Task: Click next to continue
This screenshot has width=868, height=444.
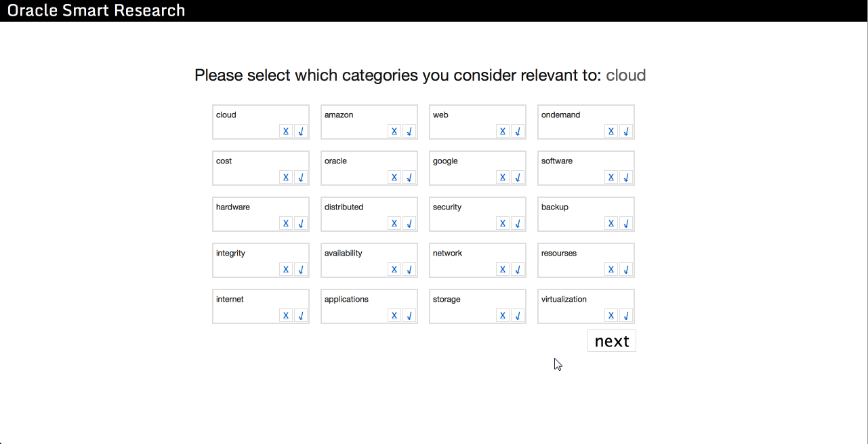Action: click(x=612, y=341)
